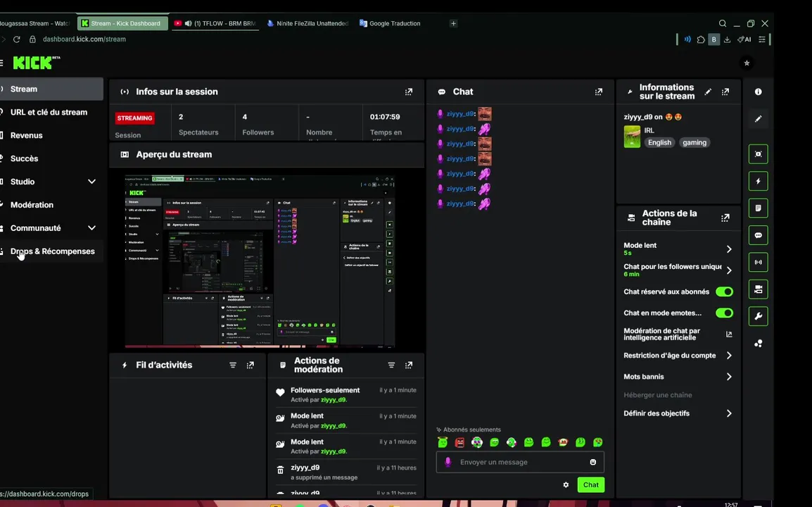Open Drops & Récompenses in sidebar
The width and height of the screenshot is (812, 507).
51,251
